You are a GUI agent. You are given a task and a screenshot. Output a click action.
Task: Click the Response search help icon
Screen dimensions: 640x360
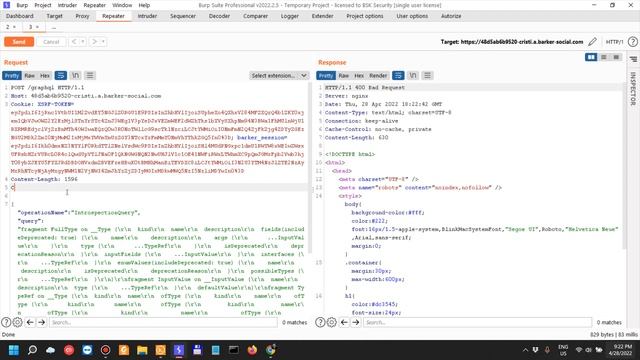coord(320,322)
